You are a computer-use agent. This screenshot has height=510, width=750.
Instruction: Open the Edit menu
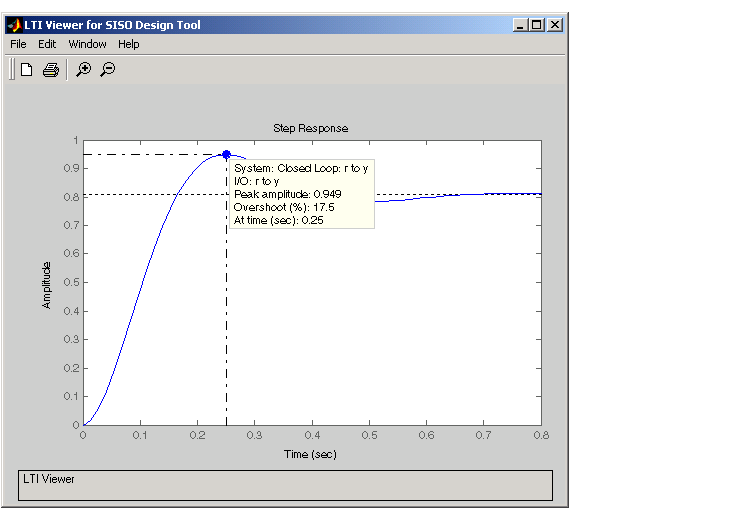pos(47,44)
